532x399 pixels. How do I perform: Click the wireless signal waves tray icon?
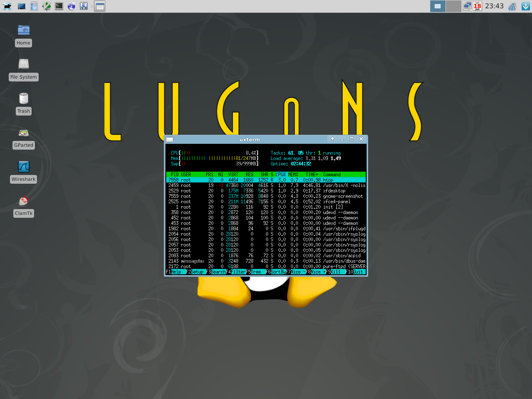[512, 6]
